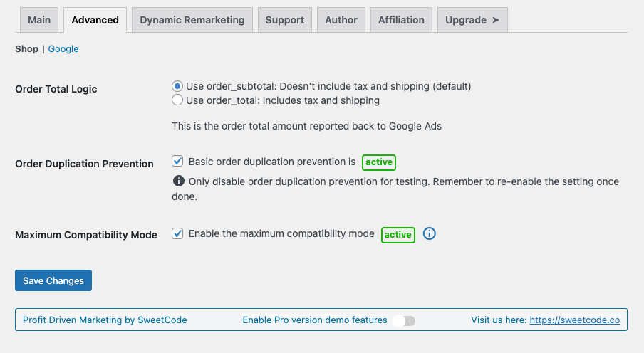Select the Shop subsection link

click(26, 49)
